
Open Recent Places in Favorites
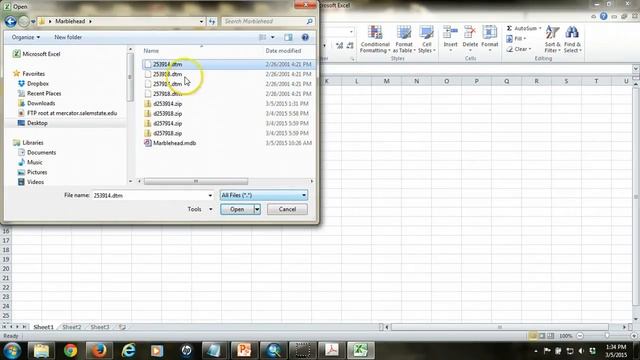pos(44,93)
